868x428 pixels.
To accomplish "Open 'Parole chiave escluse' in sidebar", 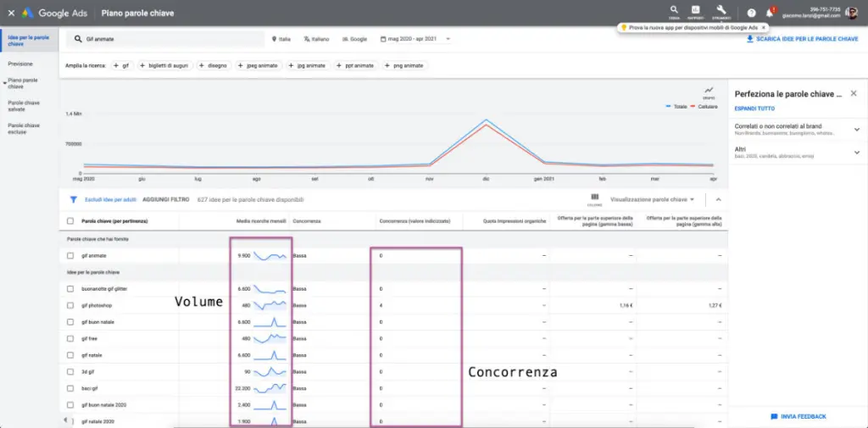I will 24,129.
